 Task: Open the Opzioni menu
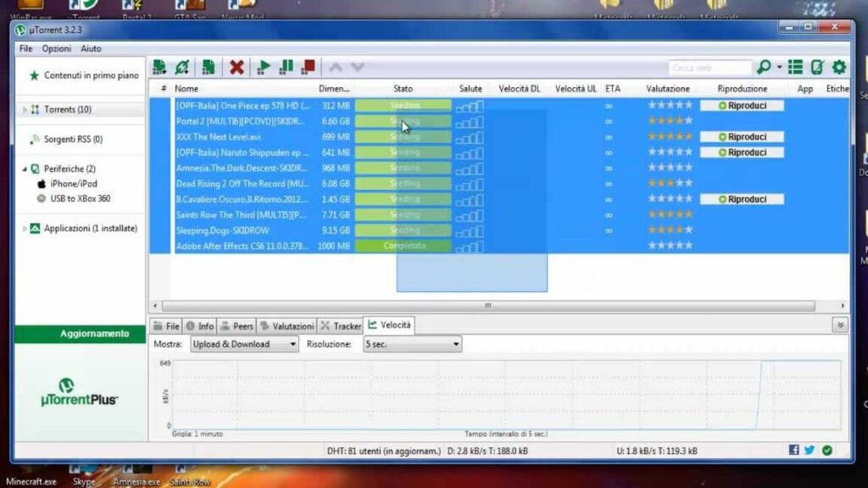[57, 49]
